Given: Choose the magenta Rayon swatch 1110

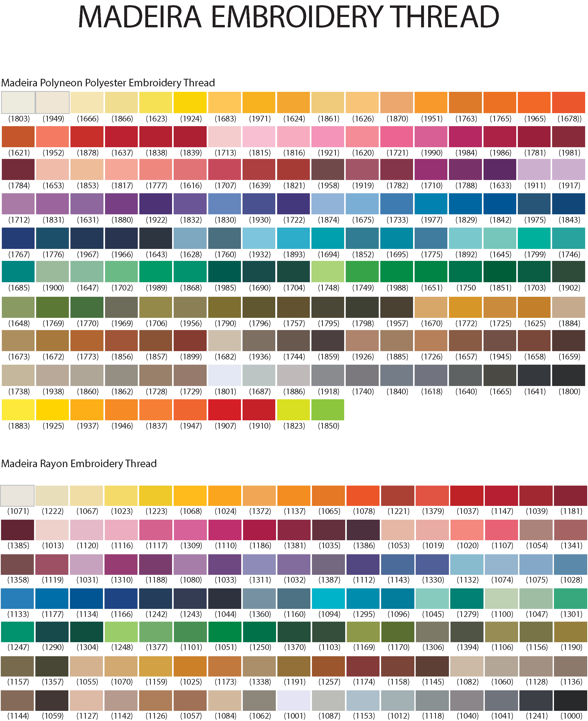Looking at the screenshot, I should [225, 530].
